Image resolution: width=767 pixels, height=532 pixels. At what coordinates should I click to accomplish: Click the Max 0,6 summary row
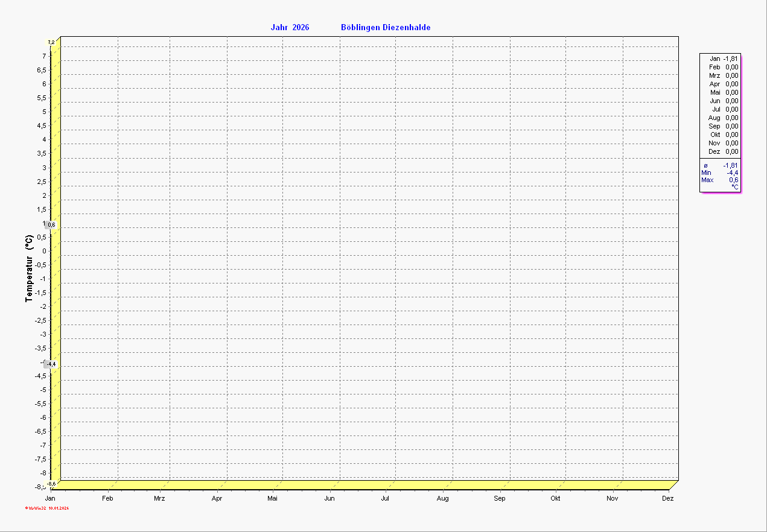[x=720, y=180]
